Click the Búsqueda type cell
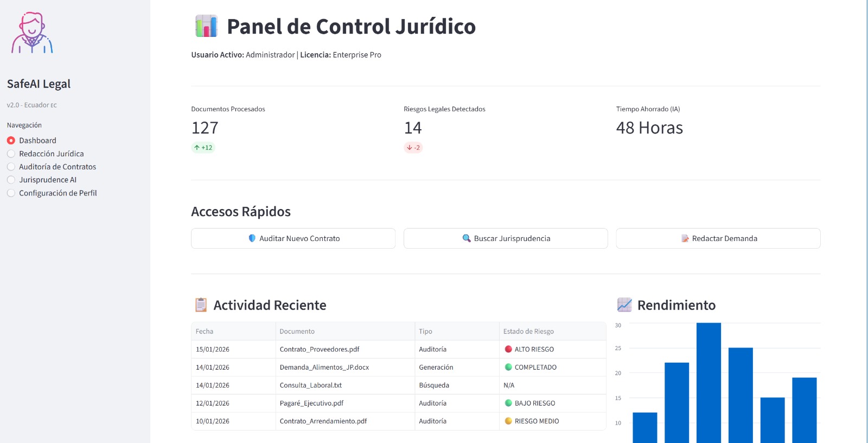 (x=457, y=385)
